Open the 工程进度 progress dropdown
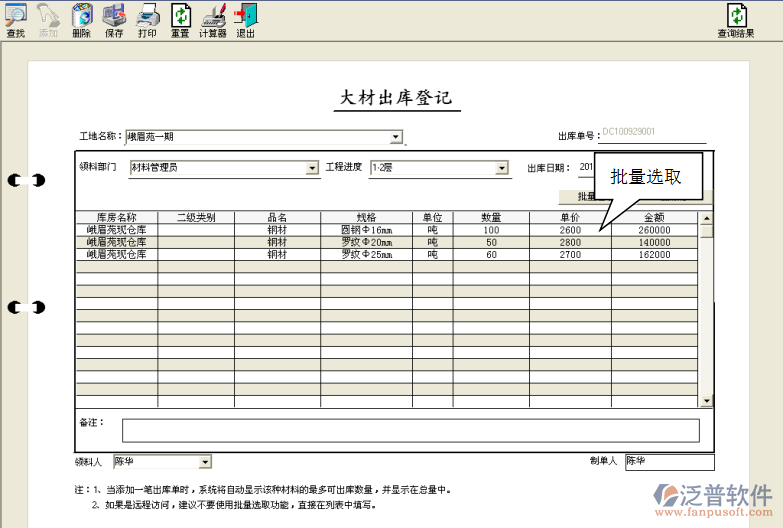The image size is (783, 528). (x=502, y=168)
